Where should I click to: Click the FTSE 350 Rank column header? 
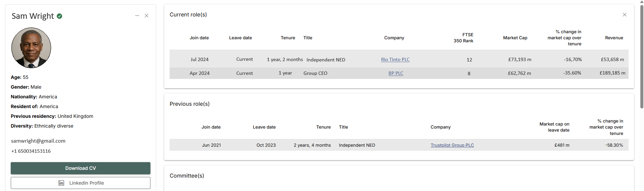pos(464,38)
